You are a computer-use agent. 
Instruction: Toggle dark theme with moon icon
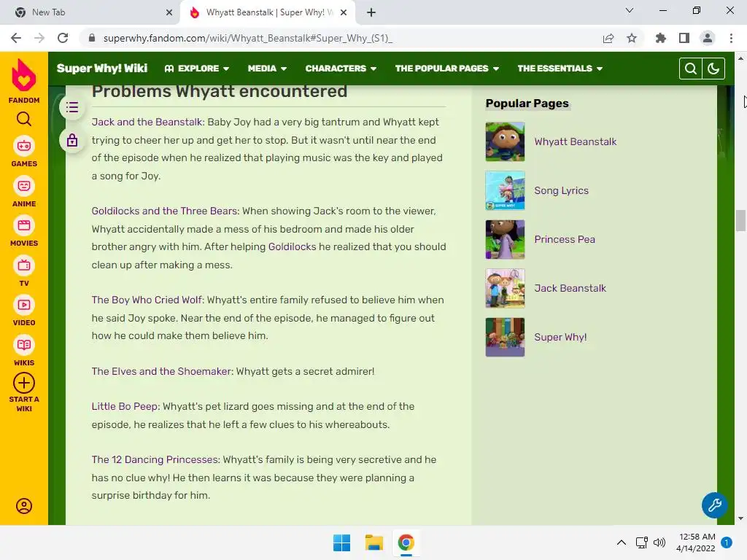click(x=713, y=69)
